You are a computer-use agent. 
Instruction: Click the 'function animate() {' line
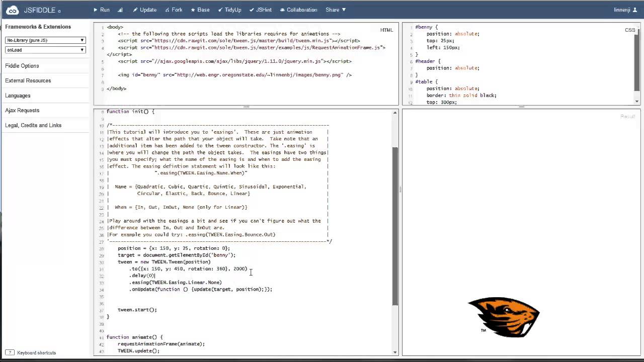[134, 337]
